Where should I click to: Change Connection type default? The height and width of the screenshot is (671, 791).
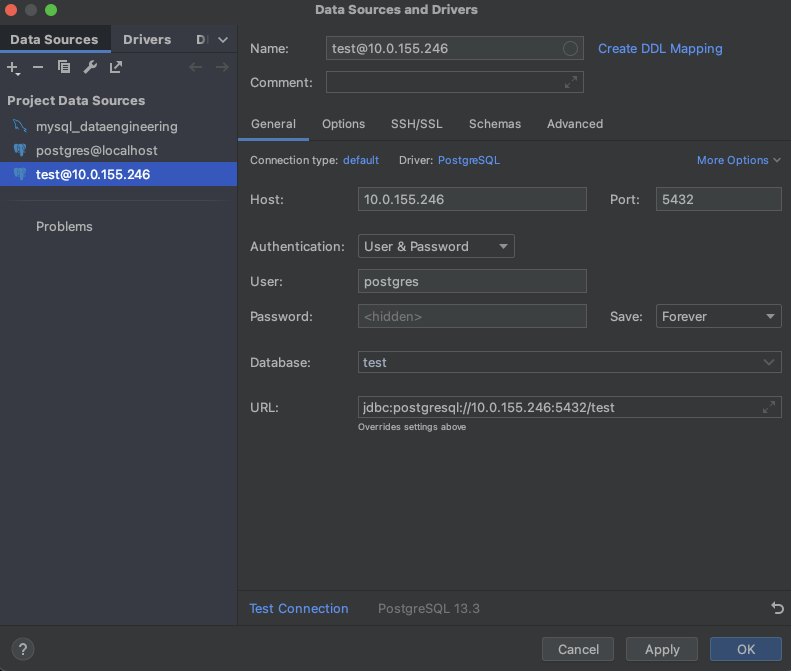[x=361, y=160]
